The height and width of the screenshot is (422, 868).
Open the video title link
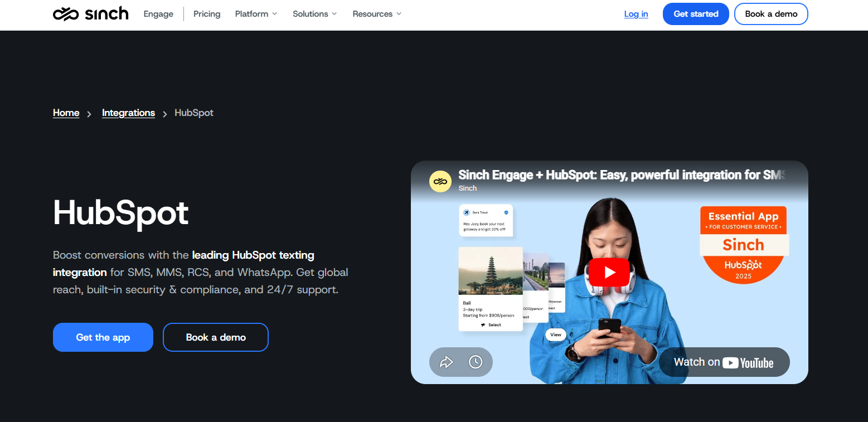(x=622, y=175)
